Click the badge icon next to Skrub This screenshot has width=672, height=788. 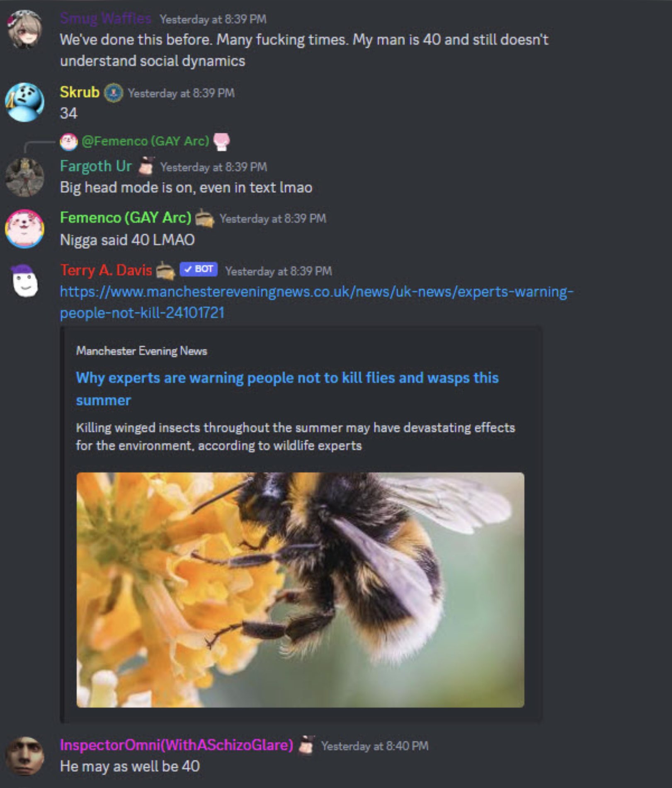click(x=113, y=92)
